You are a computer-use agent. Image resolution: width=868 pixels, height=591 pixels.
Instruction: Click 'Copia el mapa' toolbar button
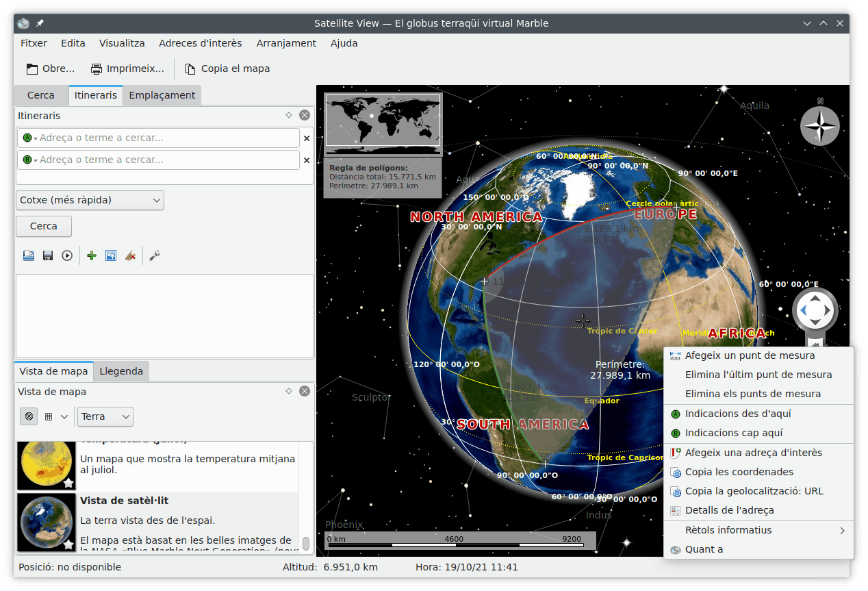tap(227, 68)
